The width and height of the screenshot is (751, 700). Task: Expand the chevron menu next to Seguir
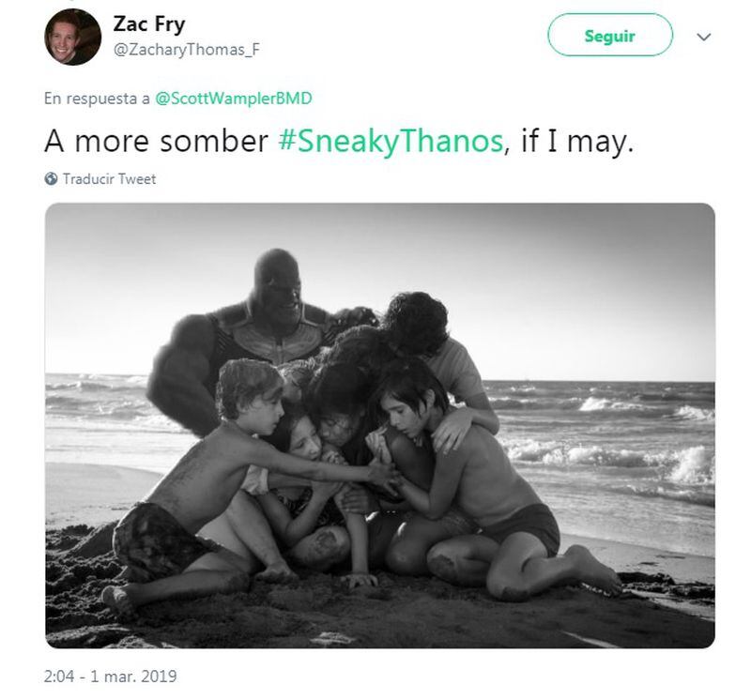[x=703, y=37]
